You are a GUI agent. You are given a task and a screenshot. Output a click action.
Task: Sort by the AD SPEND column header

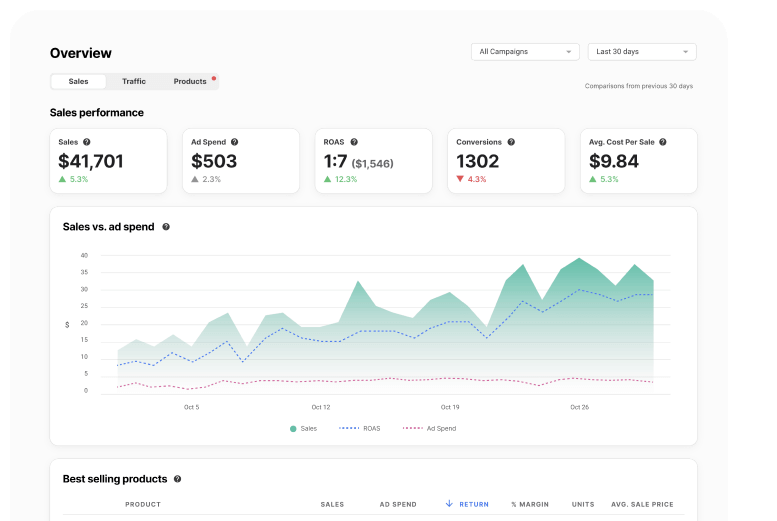[398, 504]
